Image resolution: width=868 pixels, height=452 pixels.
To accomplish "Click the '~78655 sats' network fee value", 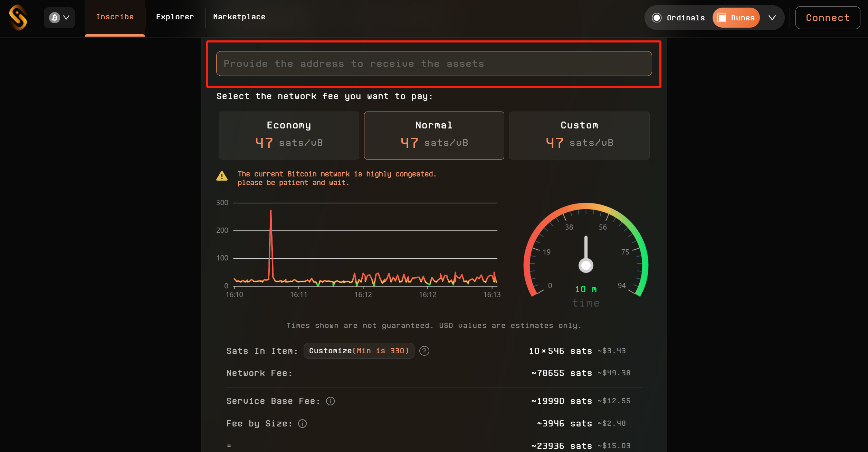I will pyautogui.click(x=561, y=373).
